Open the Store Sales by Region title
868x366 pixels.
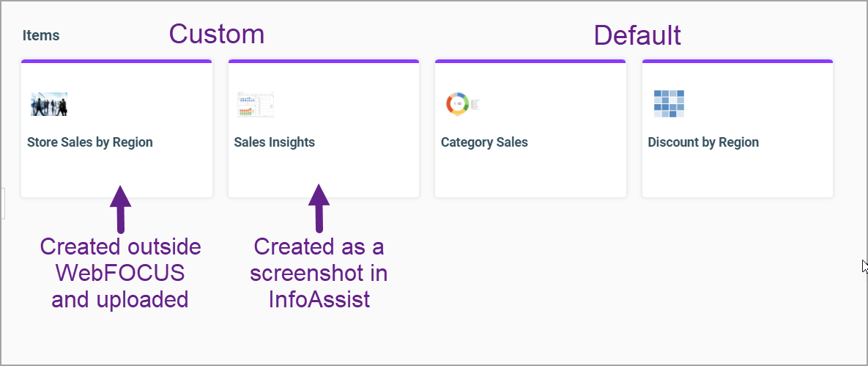(x=90, y=142)
